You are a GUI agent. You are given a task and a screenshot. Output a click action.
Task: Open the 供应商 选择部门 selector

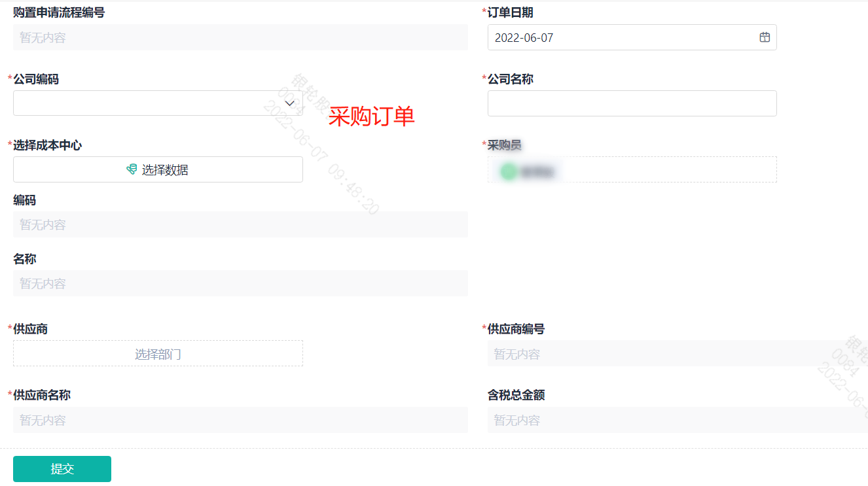[x=158, y=354]
